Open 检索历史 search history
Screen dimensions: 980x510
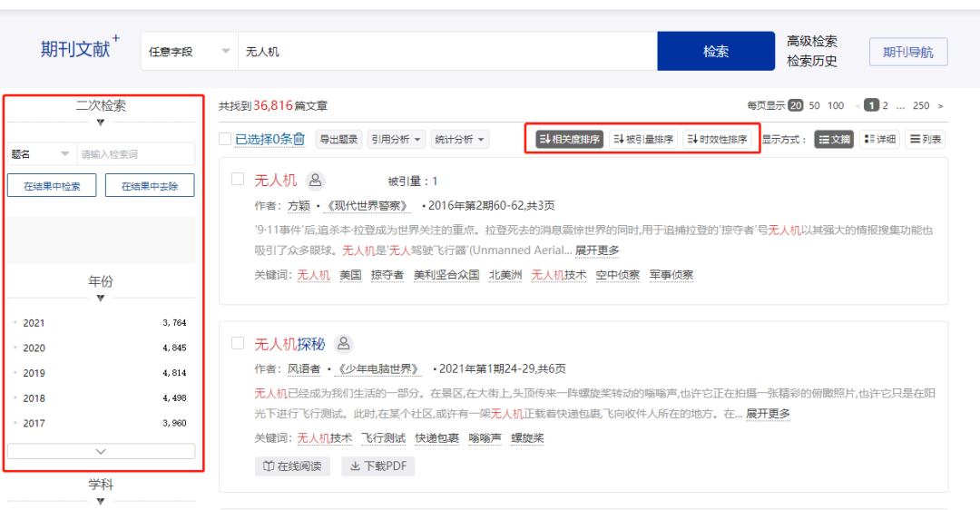point(812,61)
